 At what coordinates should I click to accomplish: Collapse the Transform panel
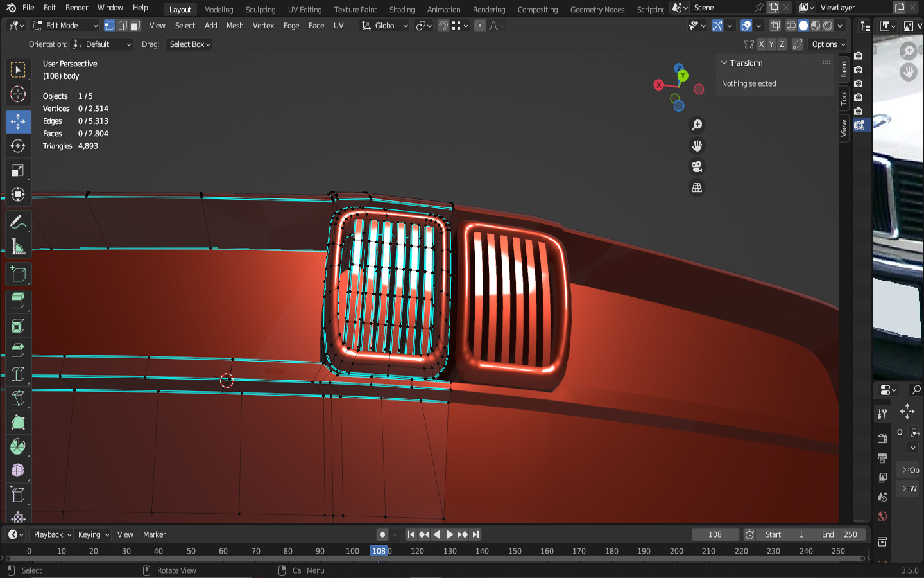[x=724, y=63]
